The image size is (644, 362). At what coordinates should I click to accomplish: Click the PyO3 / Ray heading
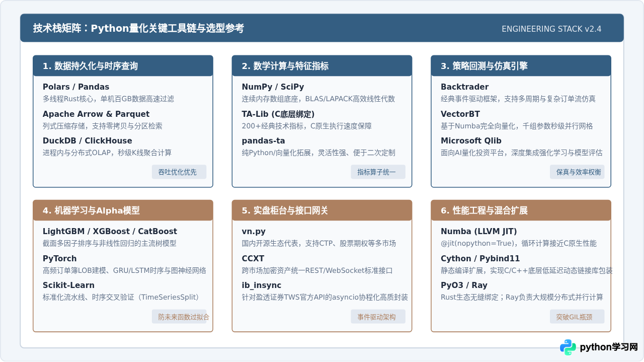[x=464, y=285]
